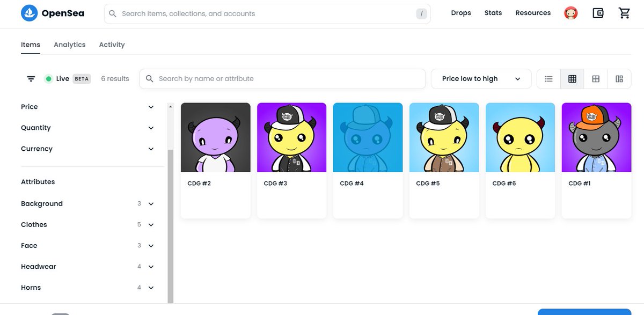Image resolution: width=644 pixels, height=315 pixels.
Task: Click the Attributes heading
Action: point(38,182)
